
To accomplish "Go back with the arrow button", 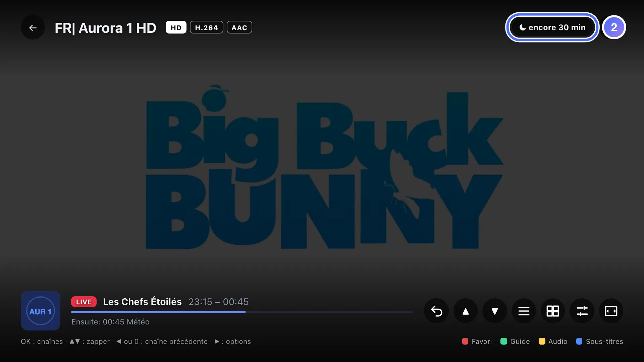I will (33, 27).
